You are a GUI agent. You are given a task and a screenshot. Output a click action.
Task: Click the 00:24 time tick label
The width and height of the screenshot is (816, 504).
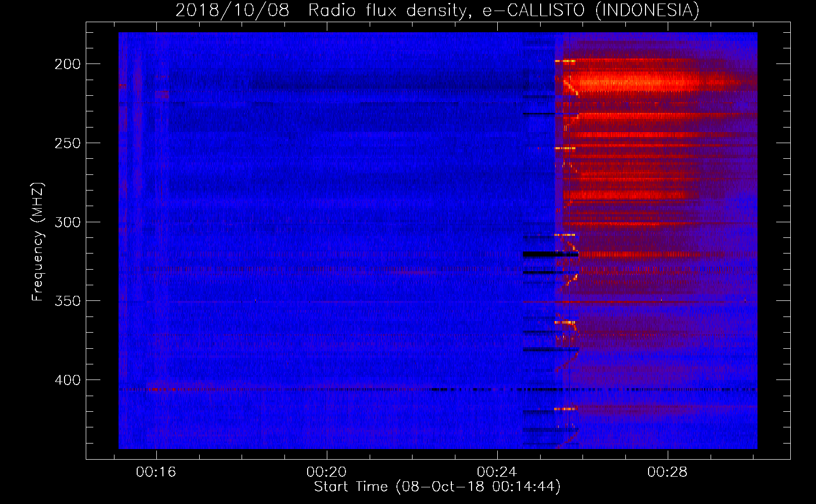click(x=497, y=472)
